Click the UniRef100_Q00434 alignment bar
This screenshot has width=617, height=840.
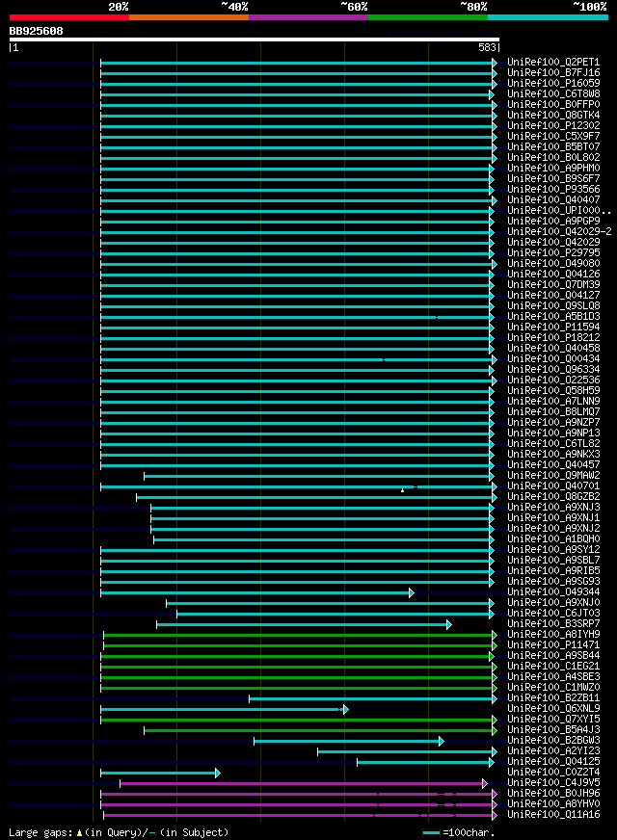pos(299,359)
